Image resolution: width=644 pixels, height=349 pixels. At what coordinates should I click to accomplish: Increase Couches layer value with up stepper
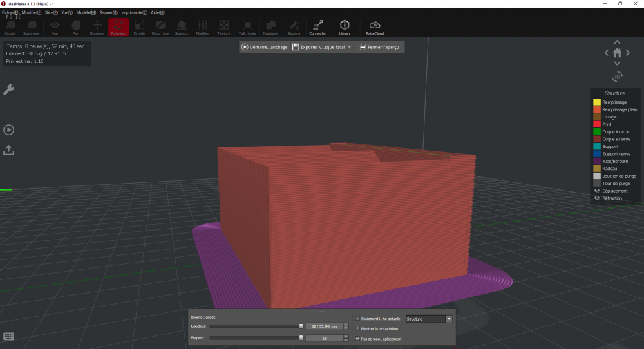(x=346, y=325)
